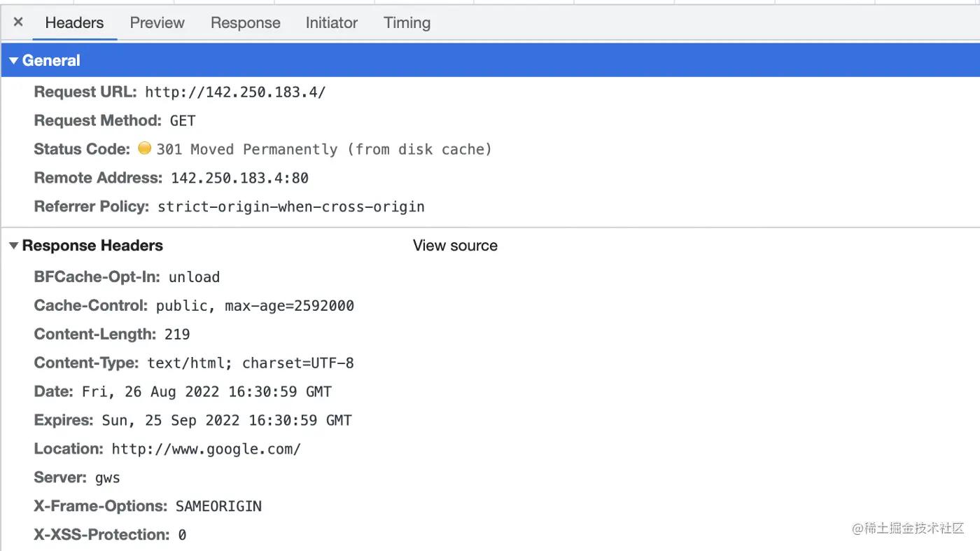Click the Location header google.com URL
This screenshot has height=551, width=980.
pos(206,449)
